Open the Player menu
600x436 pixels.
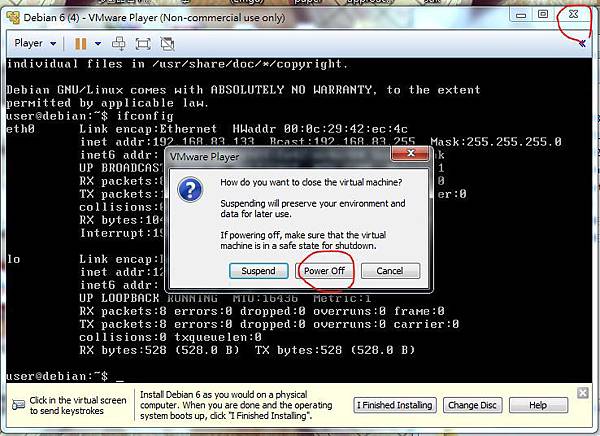coord(35,43)
